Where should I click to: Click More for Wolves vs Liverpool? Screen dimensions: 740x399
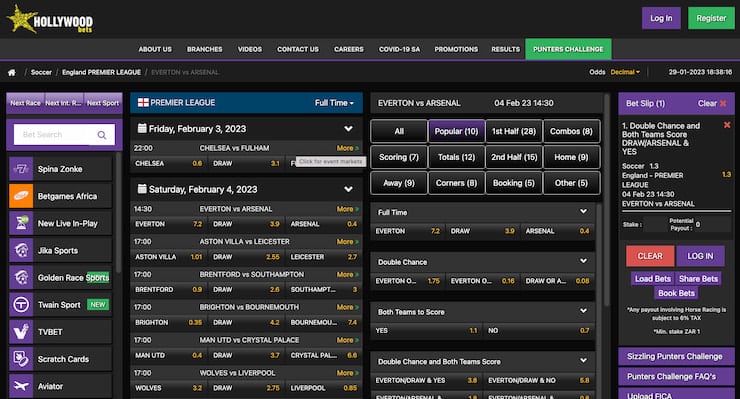[x=347, y=373]
